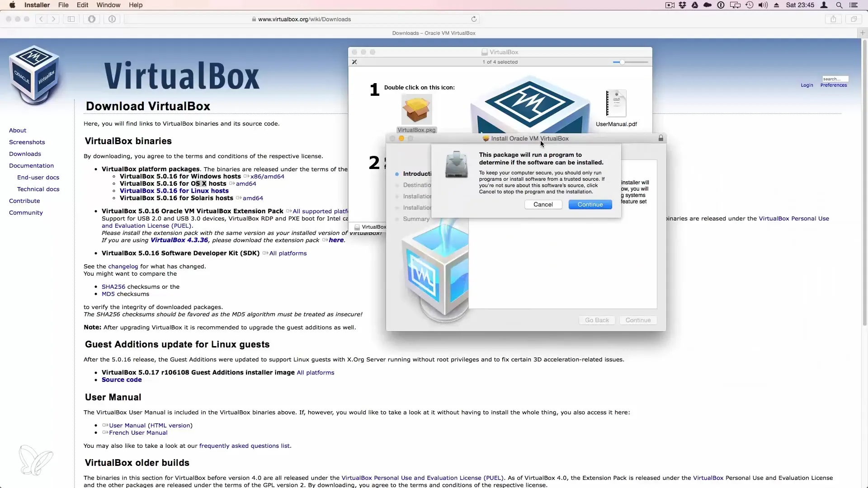Click the screen recording camera menu bar icon
Screen dimensions: 868x488
point(670,5)
